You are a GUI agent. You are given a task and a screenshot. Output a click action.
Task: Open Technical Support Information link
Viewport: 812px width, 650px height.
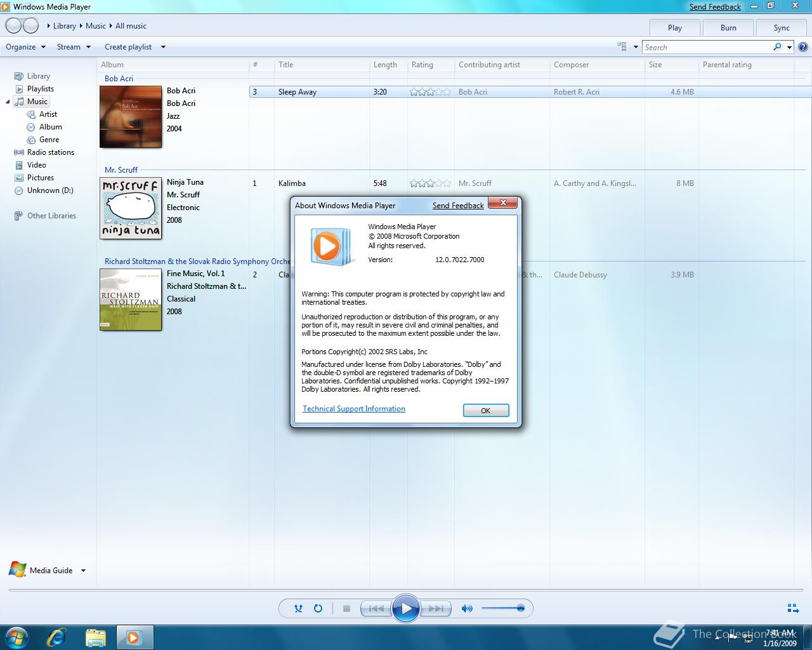[x=354, y=409]
